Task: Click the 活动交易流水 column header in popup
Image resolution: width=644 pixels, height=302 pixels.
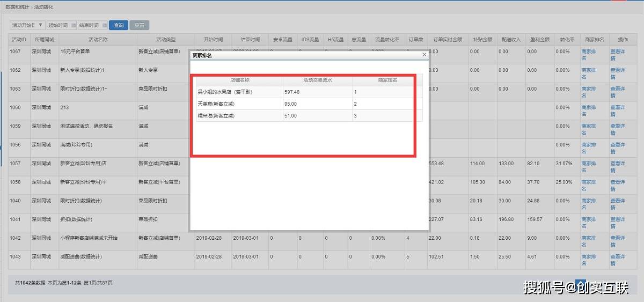Action: click(x=318, y=80)
